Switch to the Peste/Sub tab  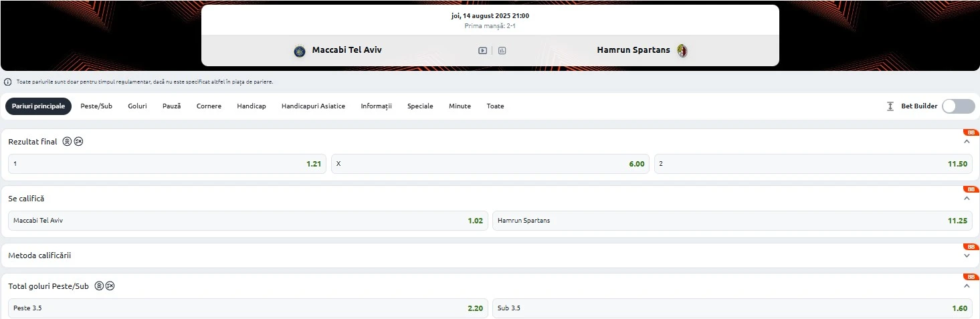point(96,106)
